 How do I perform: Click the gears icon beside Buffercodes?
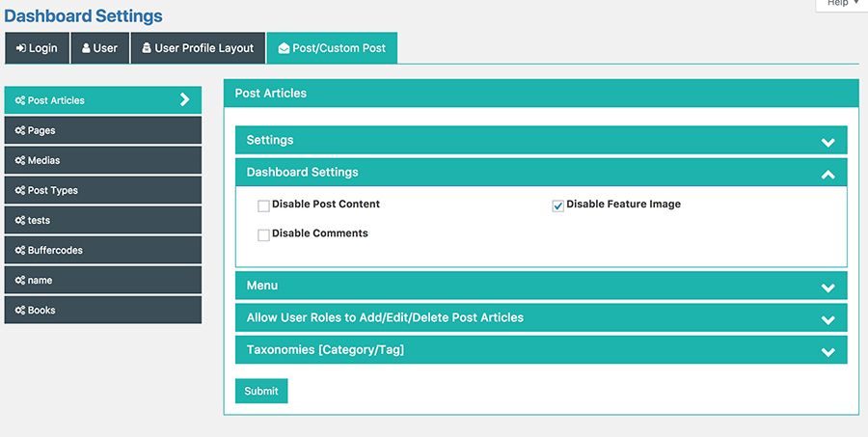click(x=20, y=250)
